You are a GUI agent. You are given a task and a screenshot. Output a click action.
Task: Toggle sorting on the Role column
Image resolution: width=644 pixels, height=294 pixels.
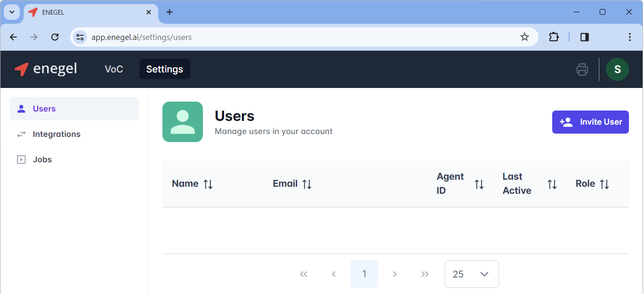pyautogui.click(x=605, y=183)
